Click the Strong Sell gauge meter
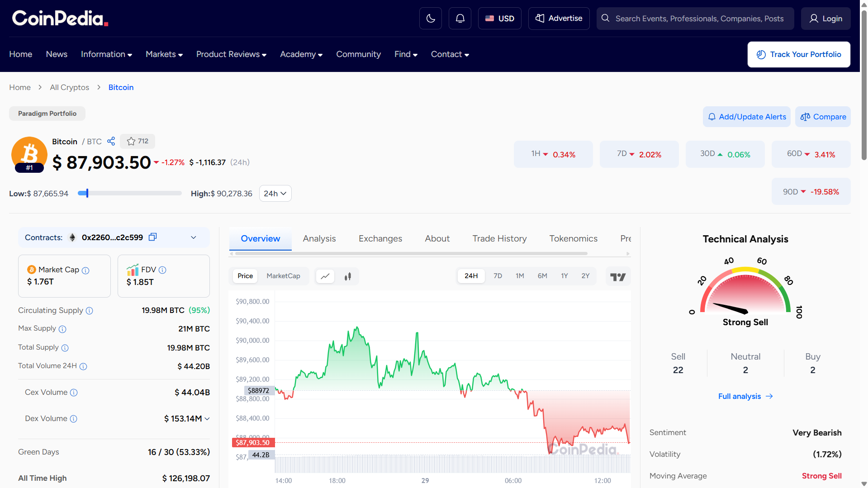The height and width of the screenshot is (488, 868). [745, 289]
